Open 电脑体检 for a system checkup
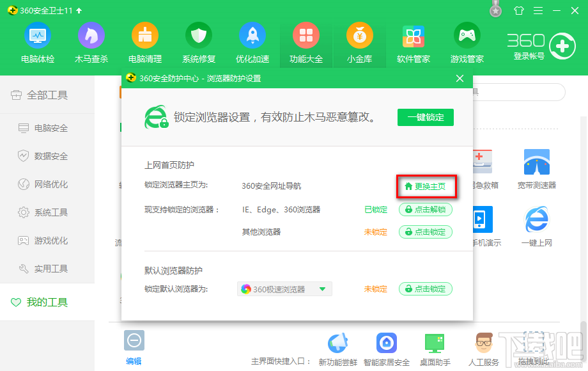The image size is (588, 371). pyautogui.click(x=37, y=43)
